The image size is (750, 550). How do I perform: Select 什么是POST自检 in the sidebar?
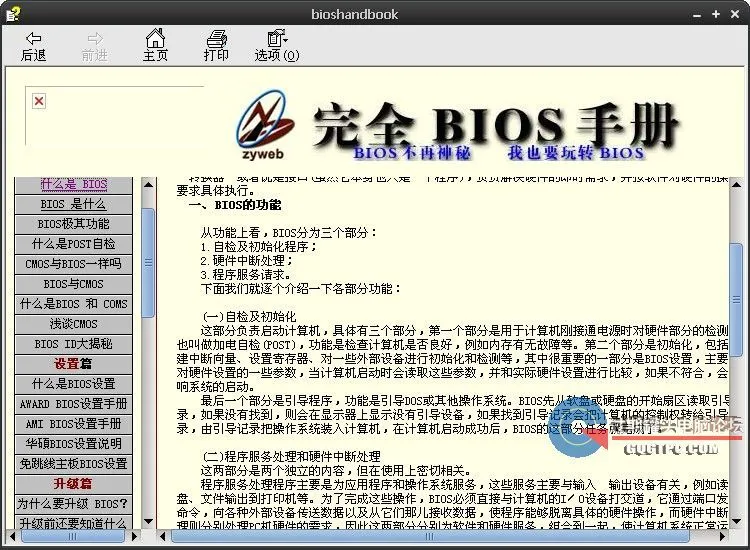click(74, 244)
